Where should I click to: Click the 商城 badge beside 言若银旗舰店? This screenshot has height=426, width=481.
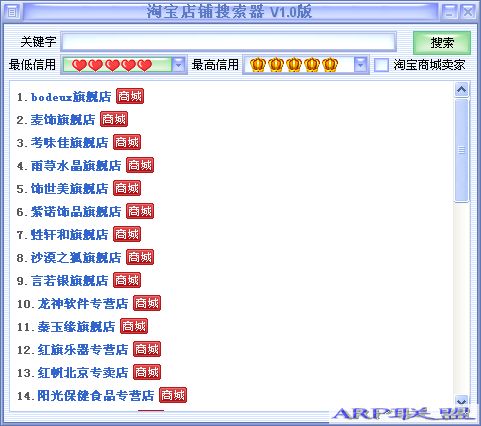tap(127, 280)
